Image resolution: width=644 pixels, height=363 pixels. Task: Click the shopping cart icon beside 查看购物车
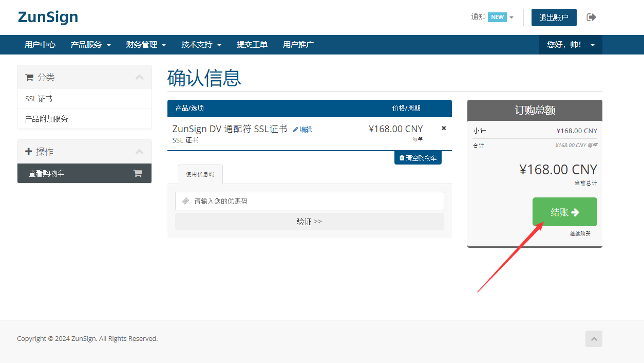138,173
